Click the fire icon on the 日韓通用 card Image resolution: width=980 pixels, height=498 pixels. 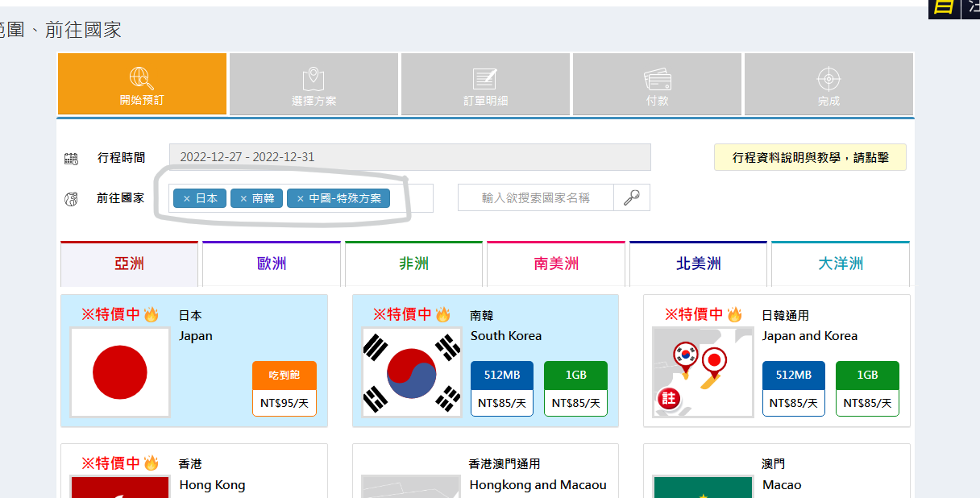pyautogui.click(x=734, y=314)
